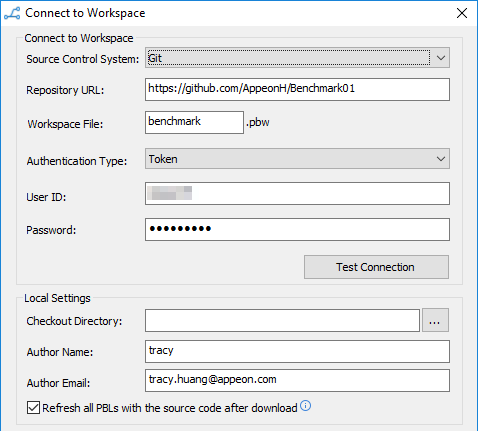Viewport: 478px width, 431px height.
Task: Browse for checkout directory with ellipsis button
Action: [x=435, y=320]
